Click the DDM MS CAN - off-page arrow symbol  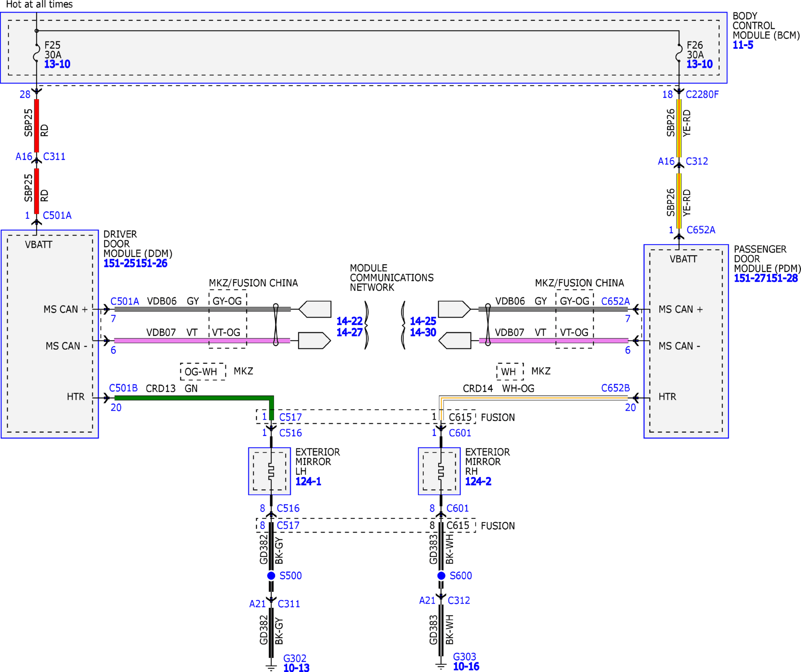pos(314,341)
